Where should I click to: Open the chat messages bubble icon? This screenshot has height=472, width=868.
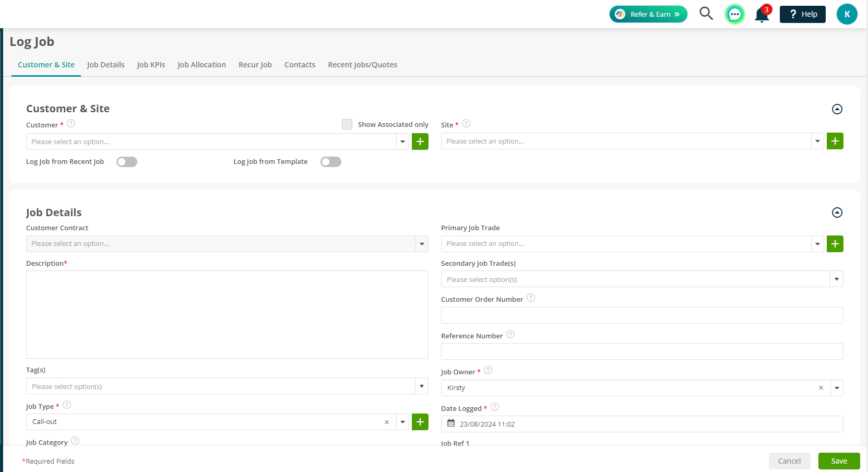coord(735,14)
